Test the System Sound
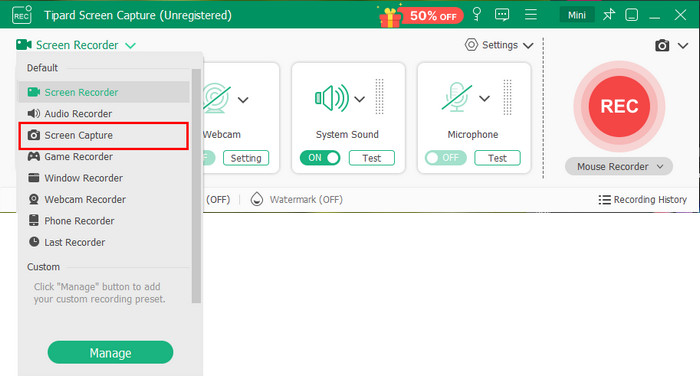 tap(372, 158)
